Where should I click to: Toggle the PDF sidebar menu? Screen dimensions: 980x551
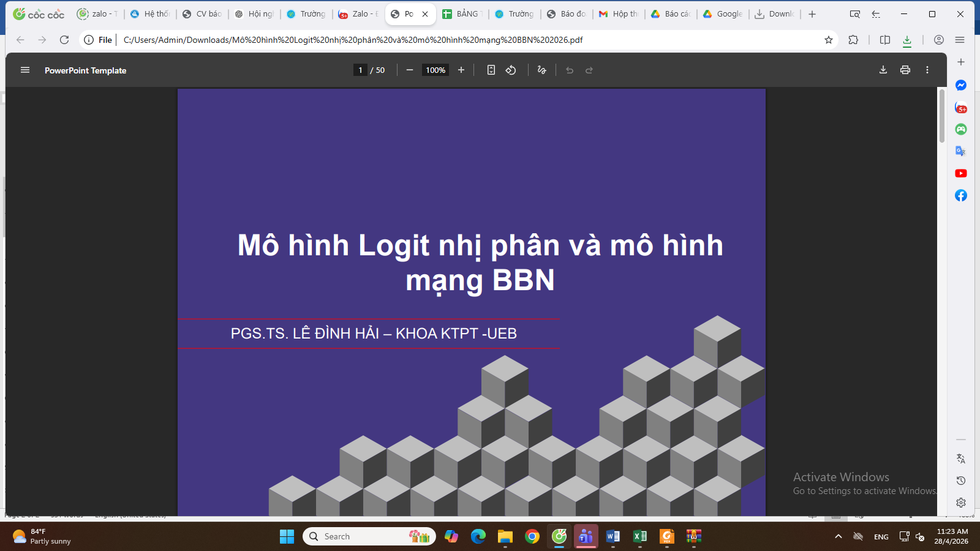[25, 70]
